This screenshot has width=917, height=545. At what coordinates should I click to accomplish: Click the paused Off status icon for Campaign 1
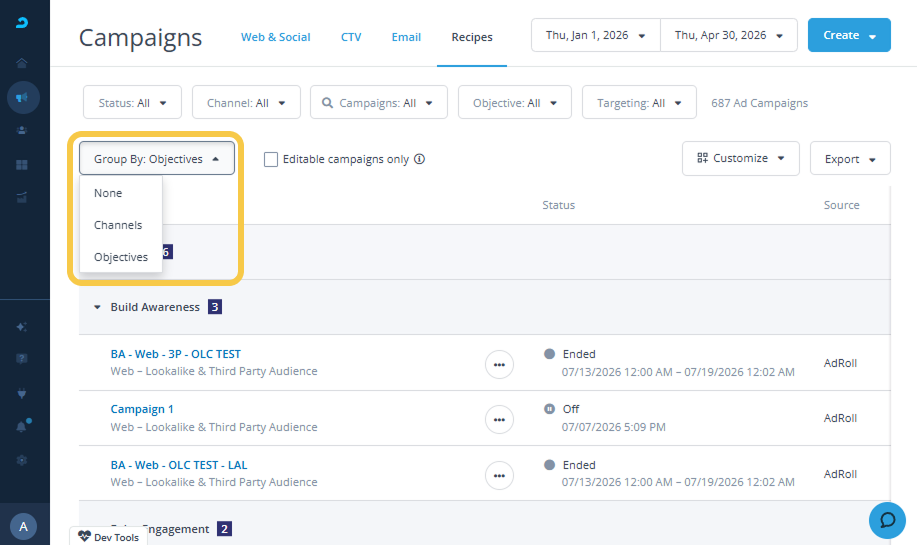tap(549, 409)
